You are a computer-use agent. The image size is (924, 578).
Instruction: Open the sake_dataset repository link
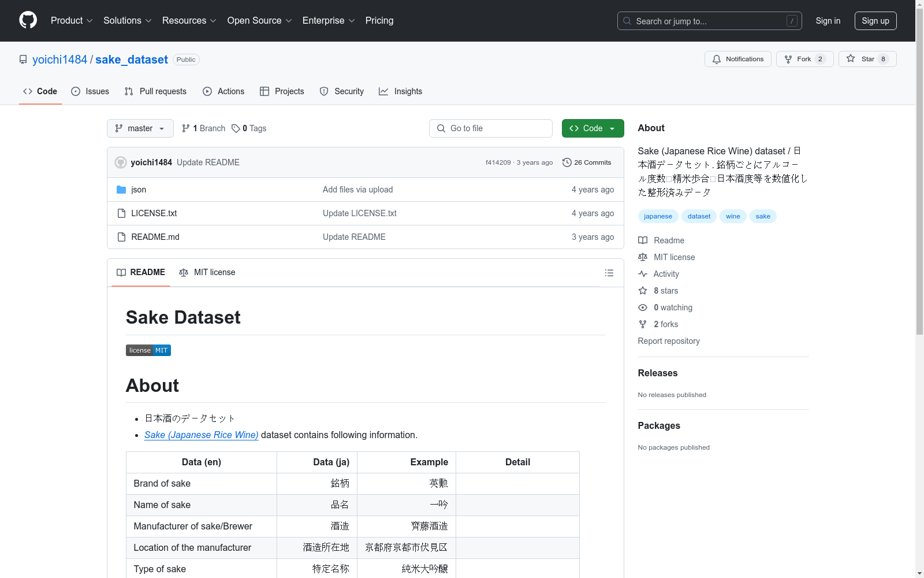132,60
